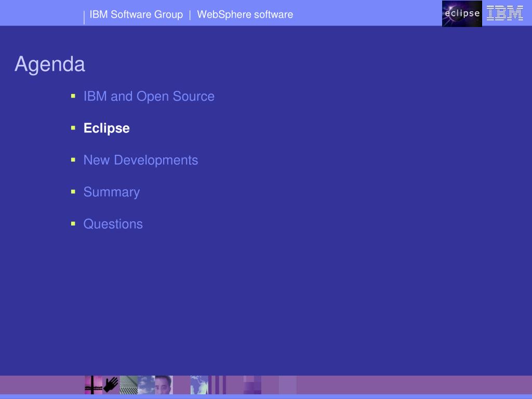Click the 'New Developments' agenda item

coord(141,160)
